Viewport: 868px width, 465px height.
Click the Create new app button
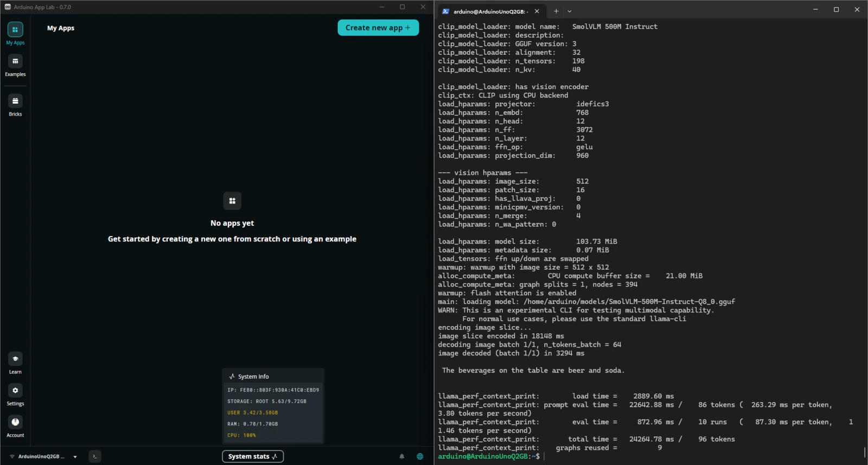pos(378,28)
